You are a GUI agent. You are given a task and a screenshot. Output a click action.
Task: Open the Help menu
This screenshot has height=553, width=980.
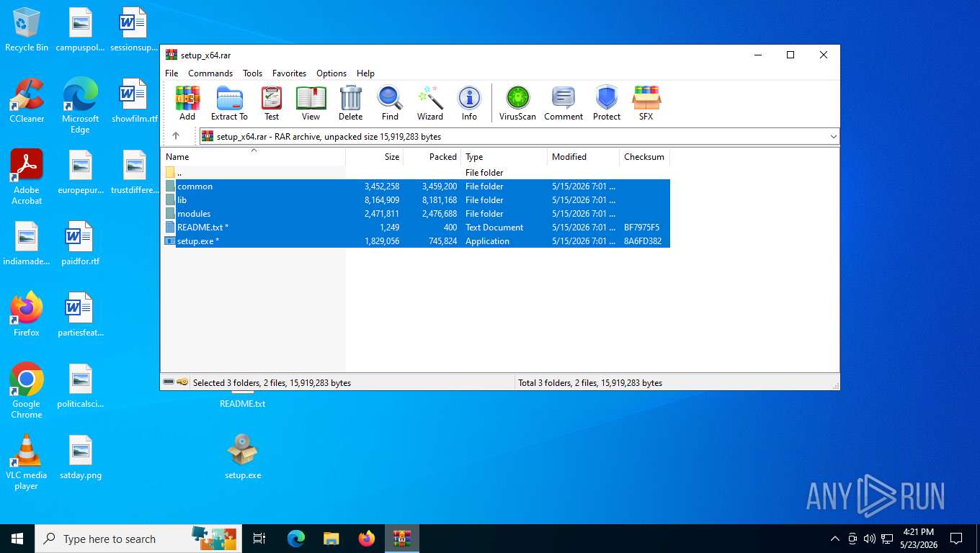(365, 73)
